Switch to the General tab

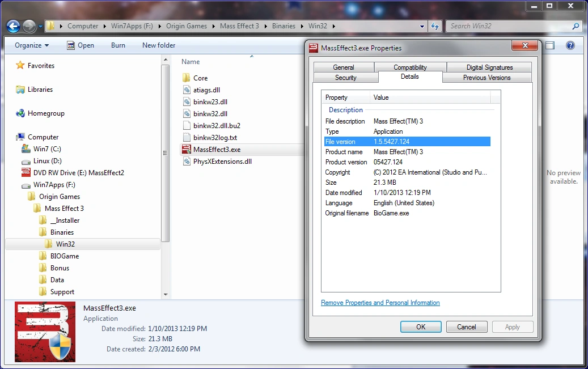point(344,67)
